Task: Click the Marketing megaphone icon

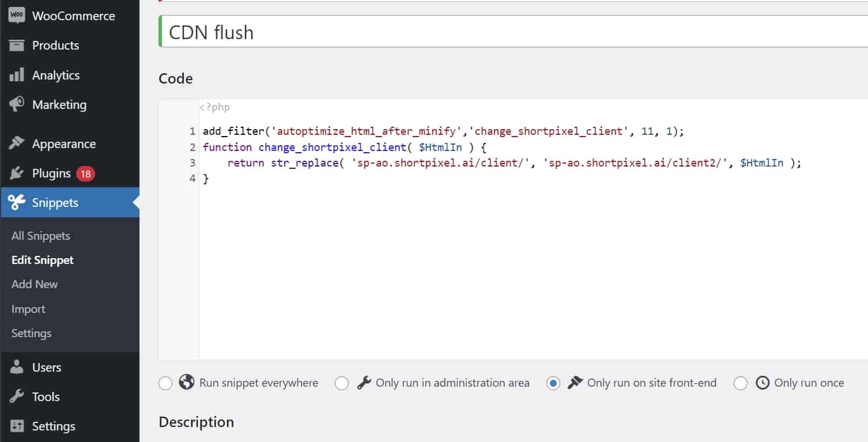Action: tap(17, 104)
